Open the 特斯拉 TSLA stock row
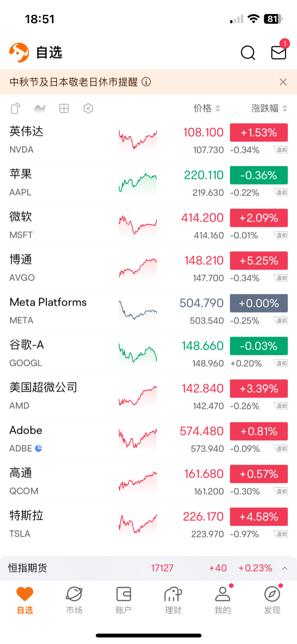 [x=148, y=524]
